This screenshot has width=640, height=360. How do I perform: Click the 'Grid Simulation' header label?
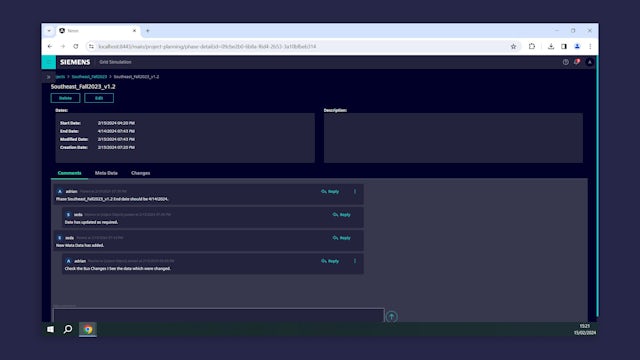[x=116, y=62]
